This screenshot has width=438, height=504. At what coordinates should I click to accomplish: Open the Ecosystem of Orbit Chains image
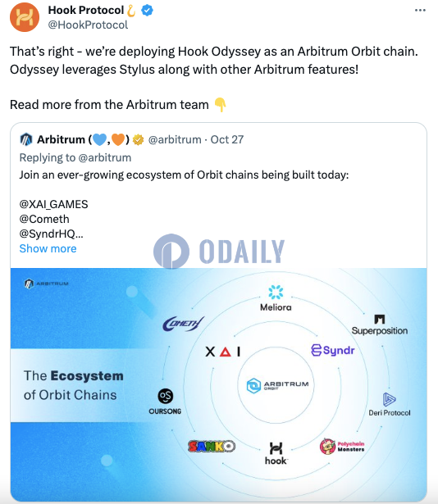pos(218,384)
